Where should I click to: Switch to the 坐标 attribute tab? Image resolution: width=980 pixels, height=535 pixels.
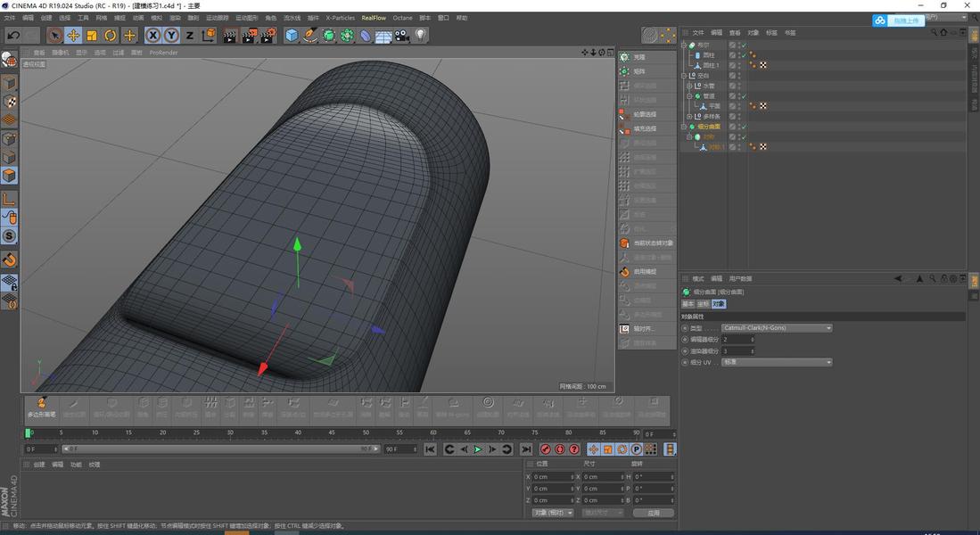pos(703,304)
